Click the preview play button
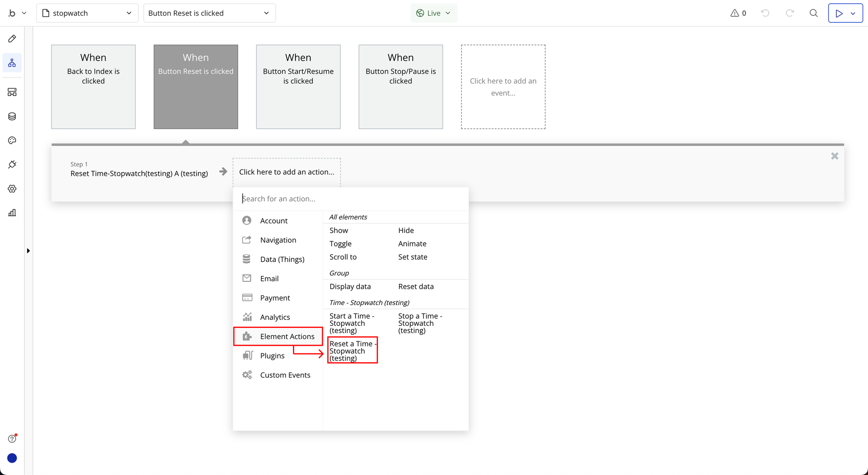The height and width of the screenshot is (475, 868). [839, 13]
